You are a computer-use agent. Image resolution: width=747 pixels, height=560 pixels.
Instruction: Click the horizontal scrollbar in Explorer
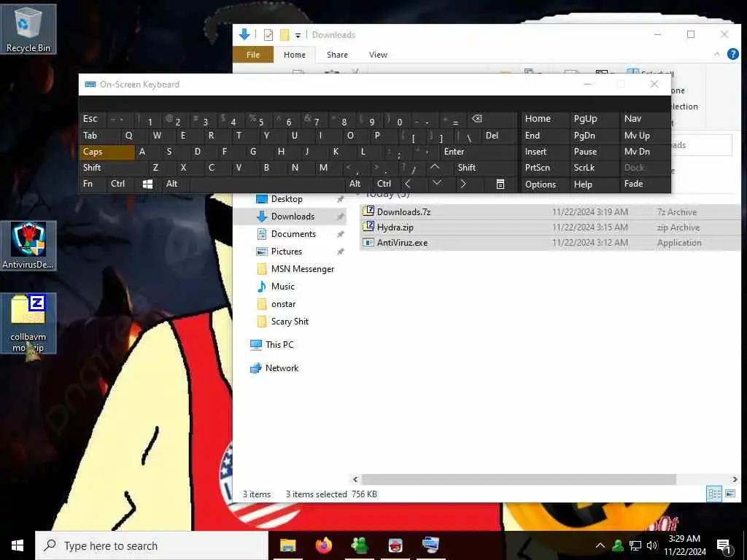[x=519, y=479]
